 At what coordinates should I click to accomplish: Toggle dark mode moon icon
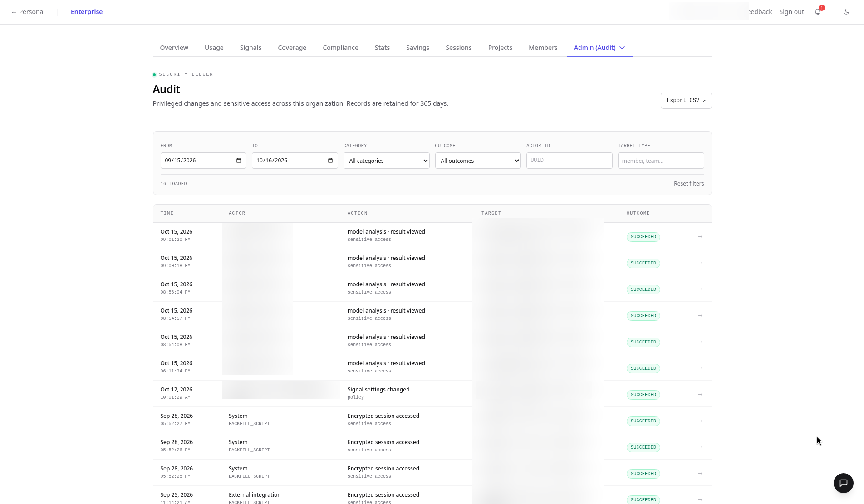[x=846, y=12]
